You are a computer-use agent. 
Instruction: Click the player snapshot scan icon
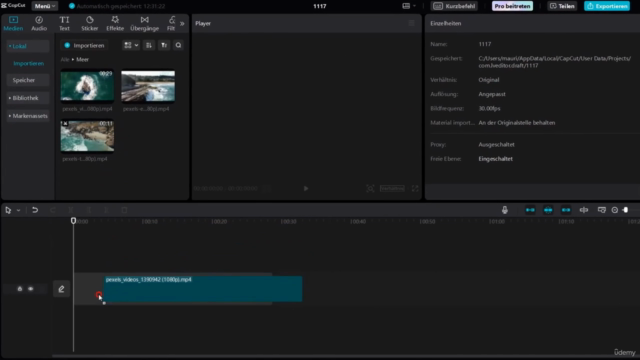click(x=370, y=188)
